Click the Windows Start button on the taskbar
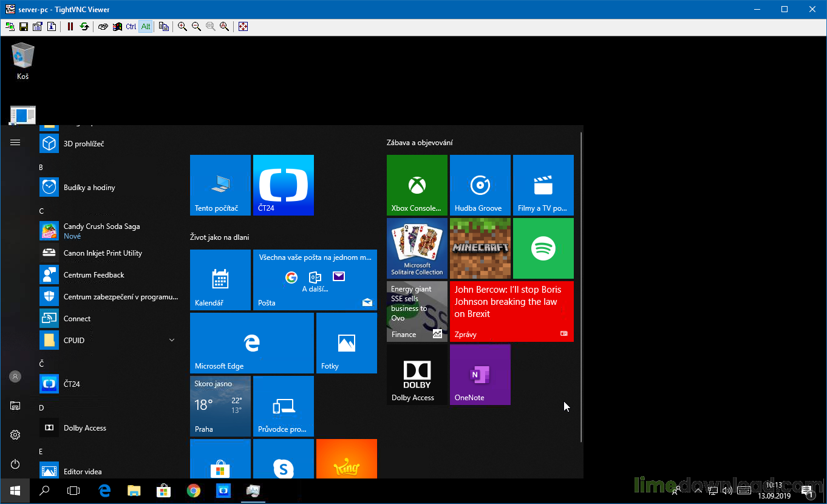 (15, 491)
